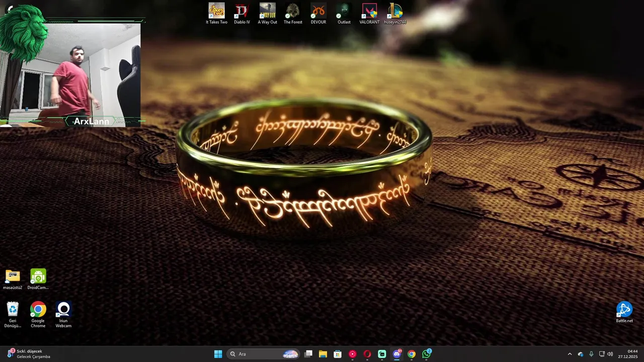Screen dimensions: 644x362
Task: Open the masaüstü2 folder
Action: click(x=13, y=279)
